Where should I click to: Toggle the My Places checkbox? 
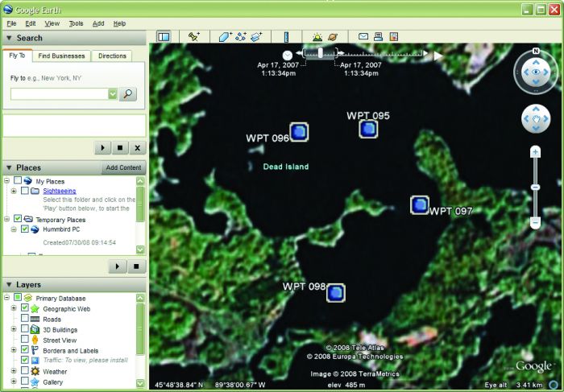[x=18, y=180]
